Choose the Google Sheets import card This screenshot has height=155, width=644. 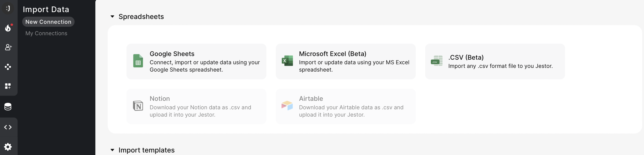[x=196, y=61]
